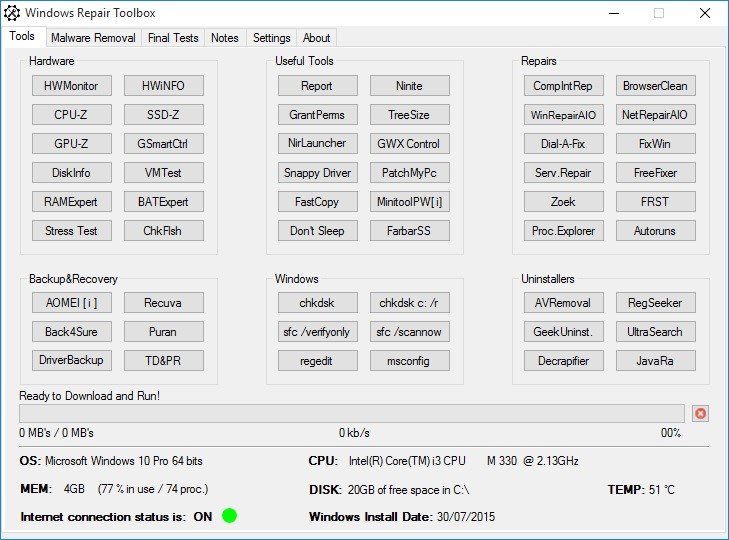Click the Don't Sleep button
This screenshot has width=729, height=540.
pos(318,231)
